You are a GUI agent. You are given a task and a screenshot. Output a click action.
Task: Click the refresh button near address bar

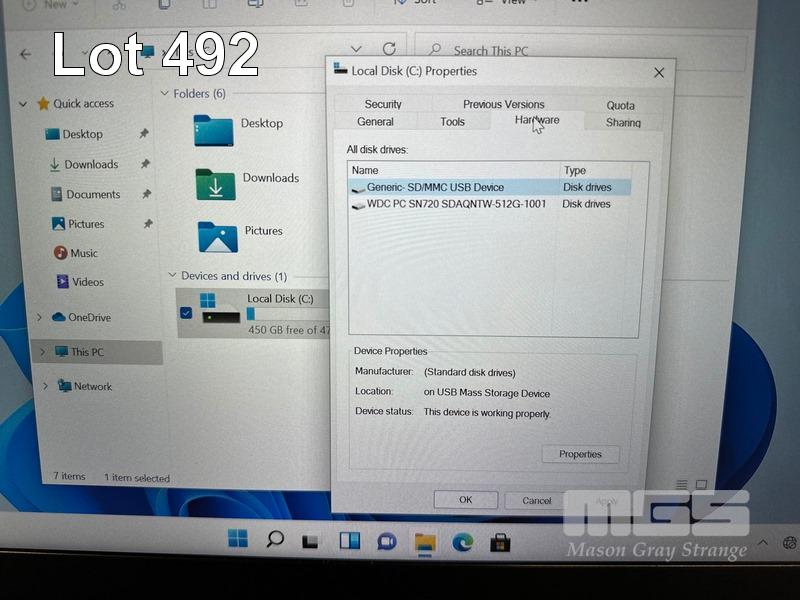tap(389, 49)
